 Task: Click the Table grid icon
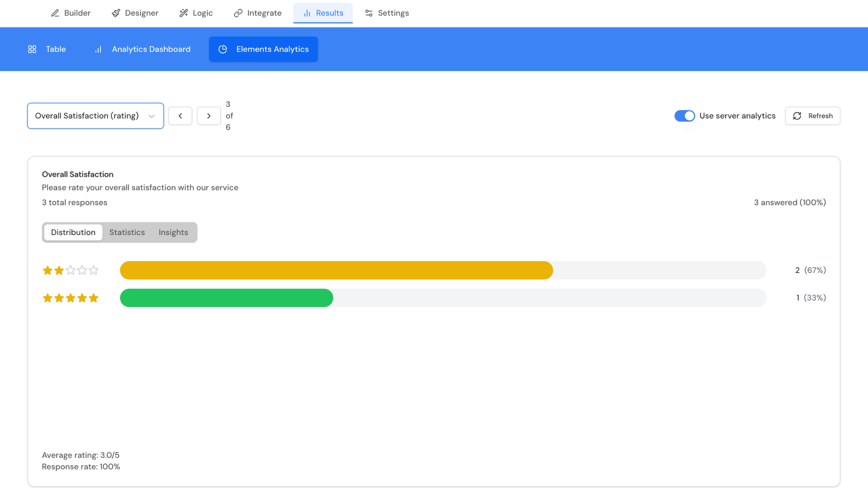point(32,49)
